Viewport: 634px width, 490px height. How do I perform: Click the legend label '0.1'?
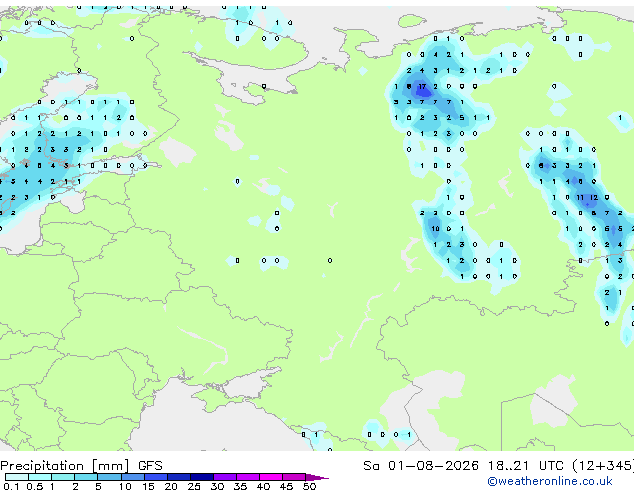click(x=11, y=486)
